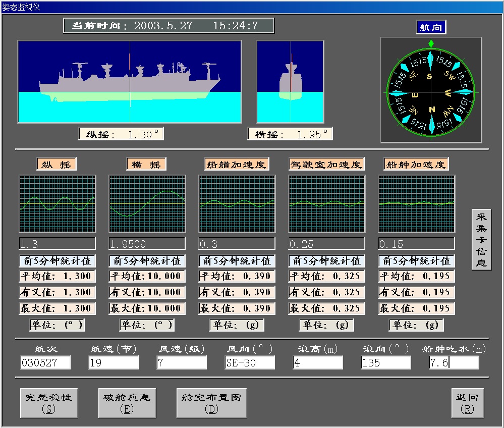Image resolution: width=504 pixels, height=428 pixels.
Task: Click the 航速(节) input field
Action: point(114,362)
